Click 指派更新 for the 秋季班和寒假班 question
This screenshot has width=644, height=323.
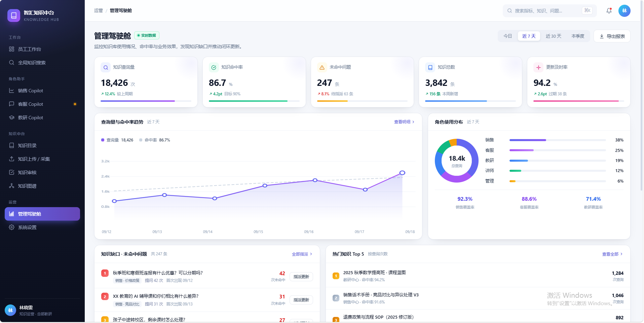(301, 277)
